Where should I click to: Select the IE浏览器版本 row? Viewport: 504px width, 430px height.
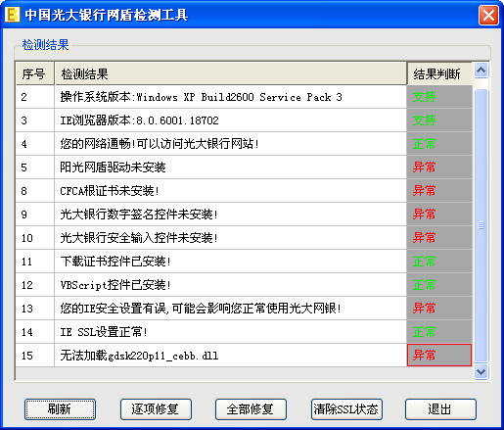pyautogui.click(x=244, y=120)
